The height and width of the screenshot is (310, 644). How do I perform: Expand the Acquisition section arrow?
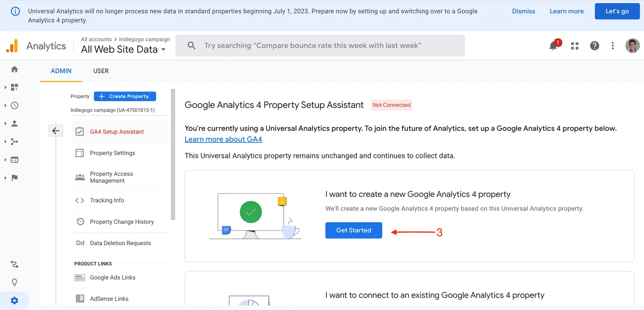[x=5, y=142]
